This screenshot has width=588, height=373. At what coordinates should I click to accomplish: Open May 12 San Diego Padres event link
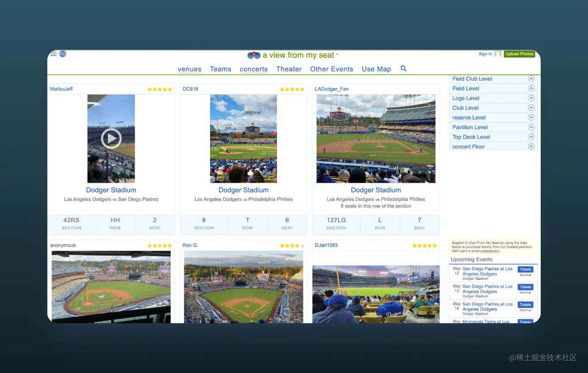(x=487, y=271)
